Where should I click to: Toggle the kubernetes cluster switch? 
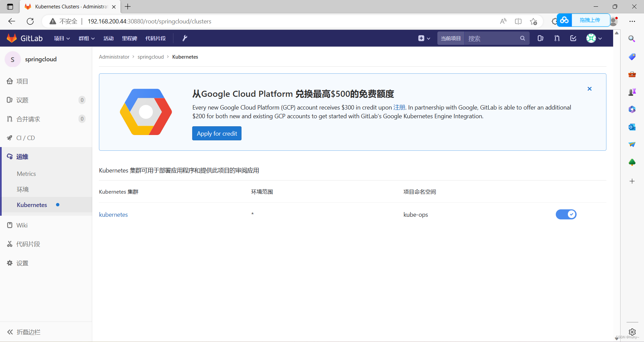point(566,214)
